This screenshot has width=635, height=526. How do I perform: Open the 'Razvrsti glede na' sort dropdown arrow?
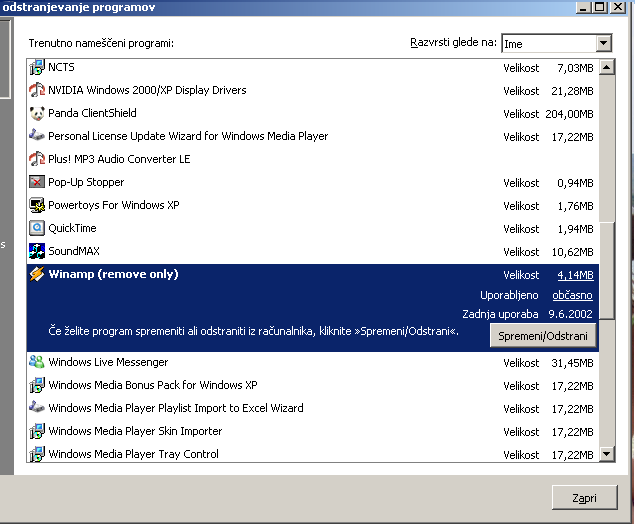pyautogui.click(x=603, y=43)
